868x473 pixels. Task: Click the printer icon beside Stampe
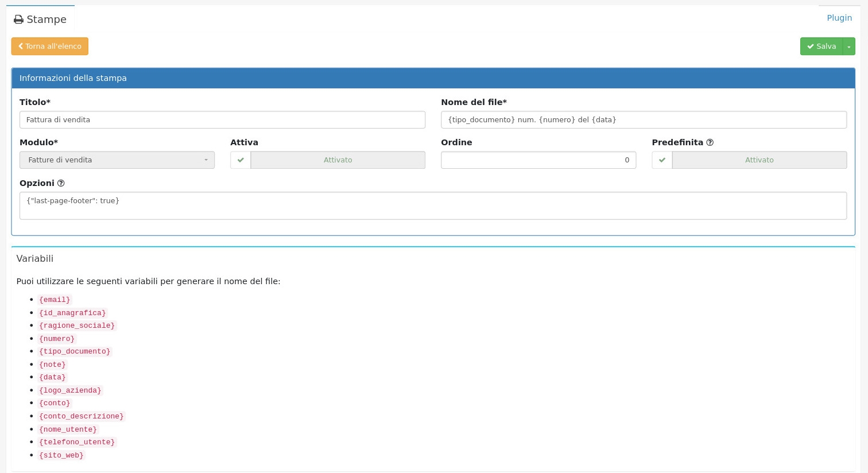(18, 20)
